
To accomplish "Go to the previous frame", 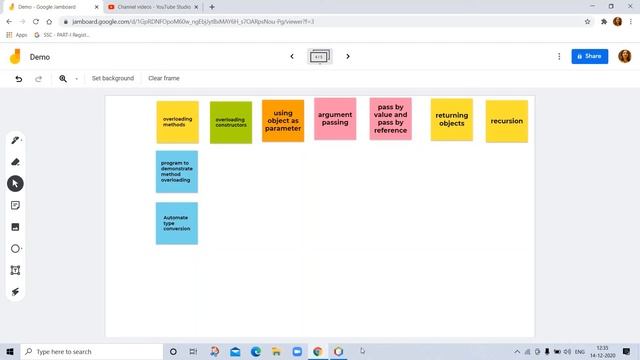I will coord(292,56).
